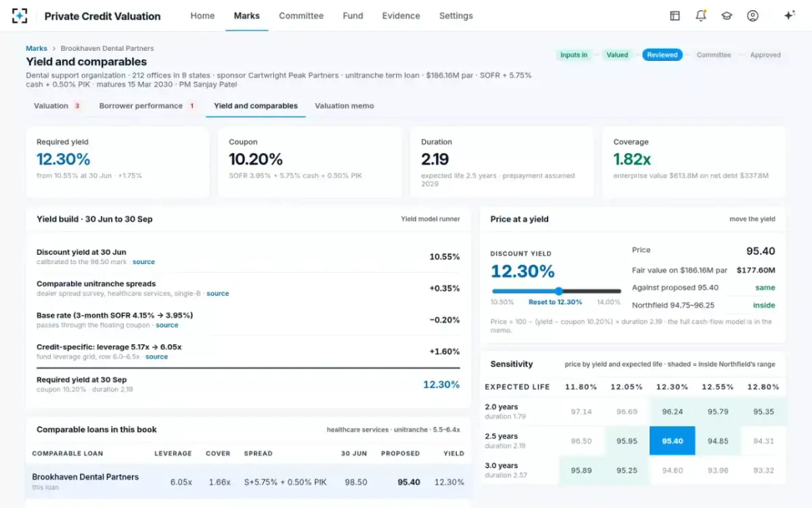The height and width of the screenshot is (508, 812).
Task: Click the 94.31 sensitivity cell
Action: click(764, 441)
